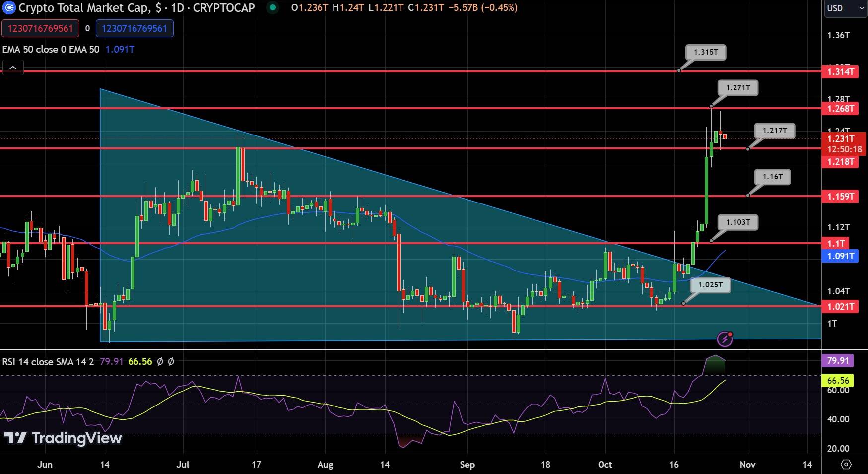Click the 1.217T price callout label
Viewport: 868px width, 474px height.
(775, 131)
